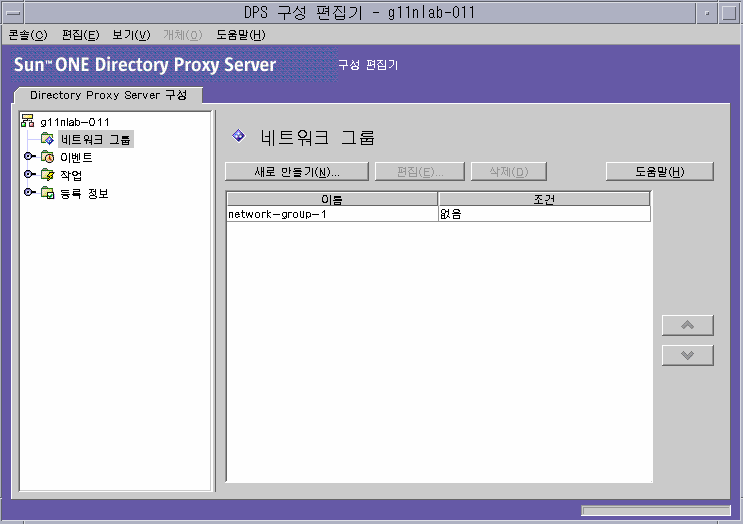Open the 보기(V) menu

(131, 35)
